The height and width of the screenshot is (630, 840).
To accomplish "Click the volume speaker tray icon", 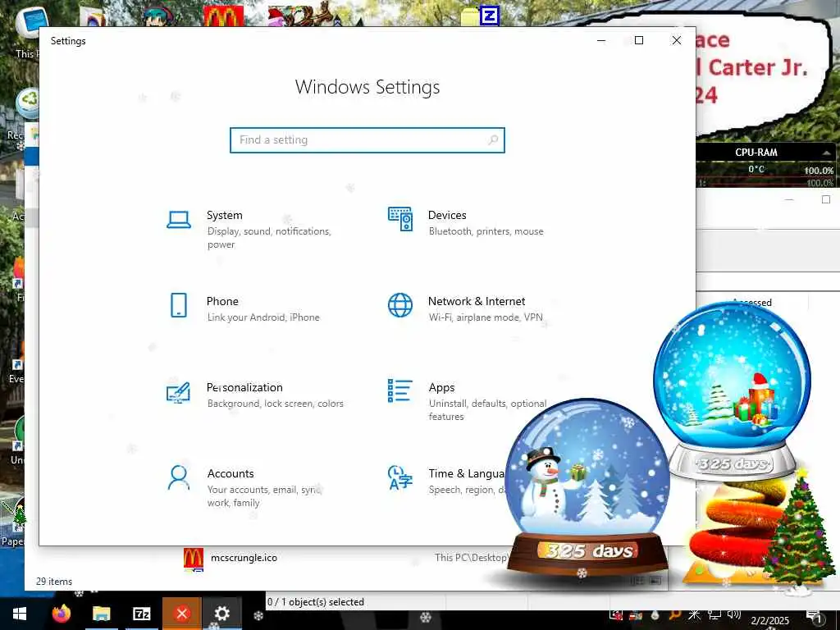I will 734,615.
